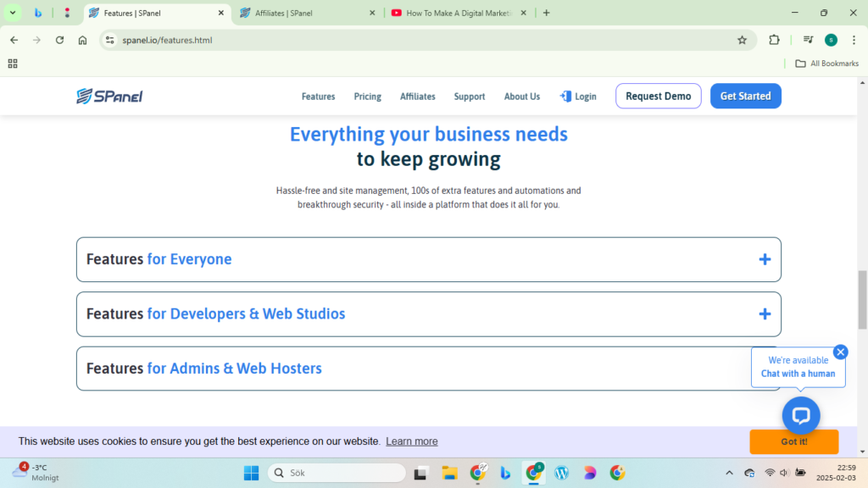The image size is (868, 488).
Task: Click plus icon on Features for Everyone
Action: coord(765,259)
